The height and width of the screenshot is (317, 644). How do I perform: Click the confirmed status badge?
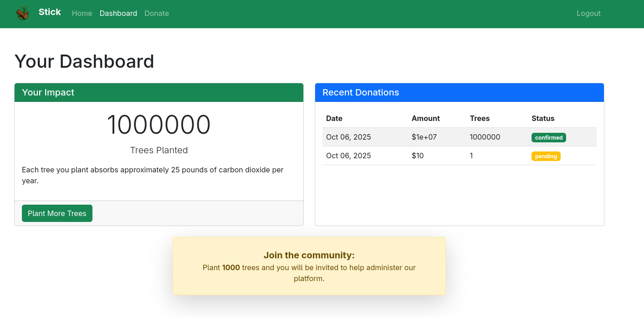[548, 138]
